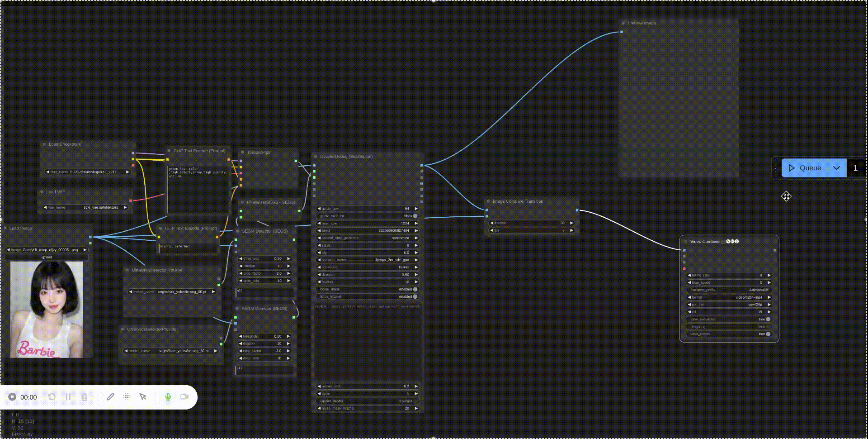Click the negative prompt 'blurry, deformed' box

click(188, 248)
